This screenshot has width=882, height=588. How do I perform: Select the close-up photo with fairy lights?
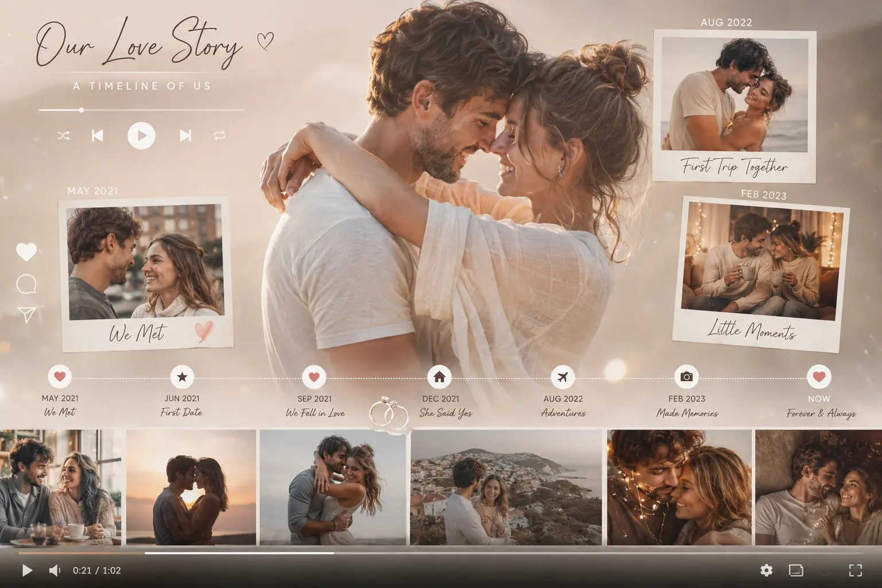tap(679, 487)
